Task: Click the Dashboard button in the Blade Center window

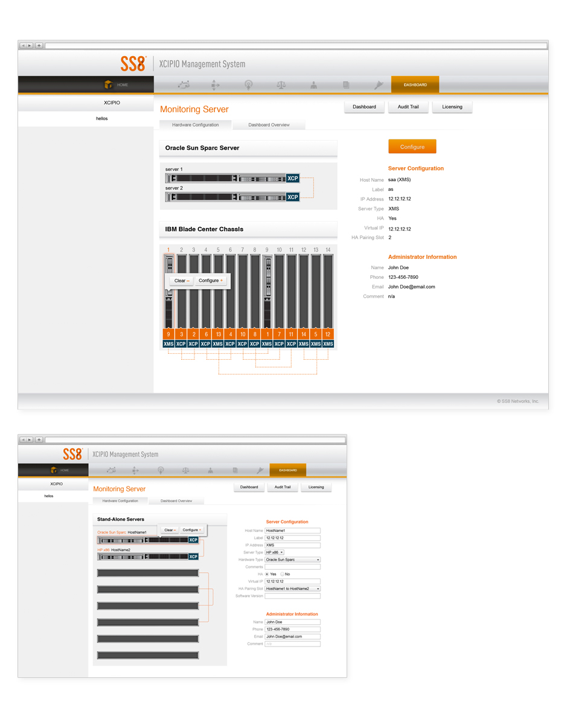Action: point(364,107)
